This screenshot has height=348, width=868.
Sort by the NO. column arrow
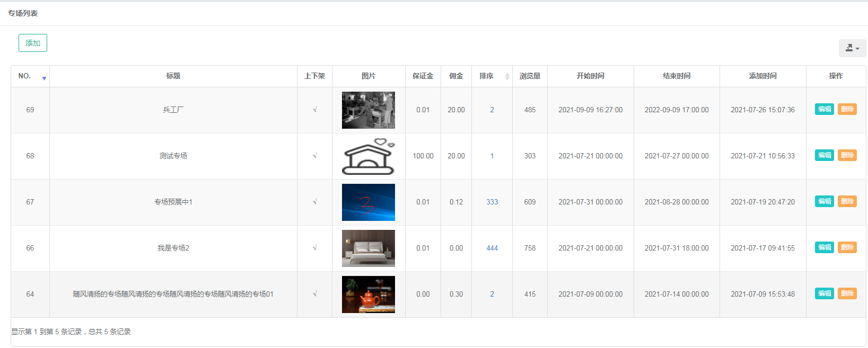[44, 78]
